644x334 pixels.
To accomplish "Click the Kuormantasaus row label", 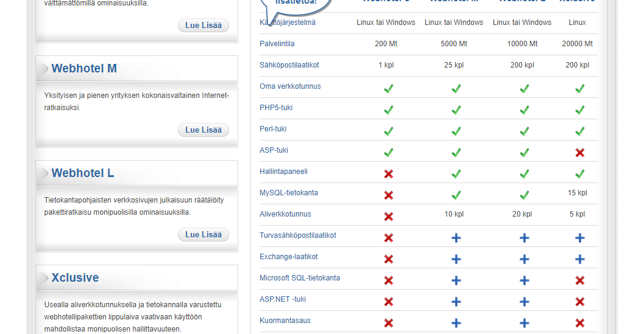I will [x=285, y=321].
